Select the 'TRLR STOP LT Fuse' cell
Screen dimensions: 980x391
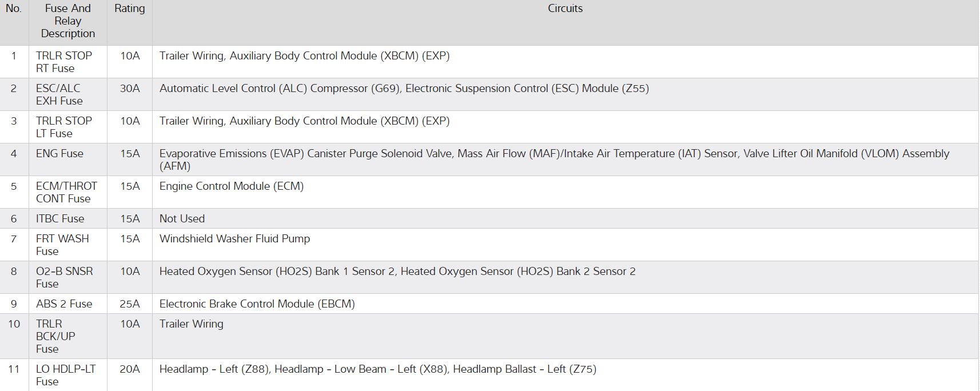coord(63,127)
